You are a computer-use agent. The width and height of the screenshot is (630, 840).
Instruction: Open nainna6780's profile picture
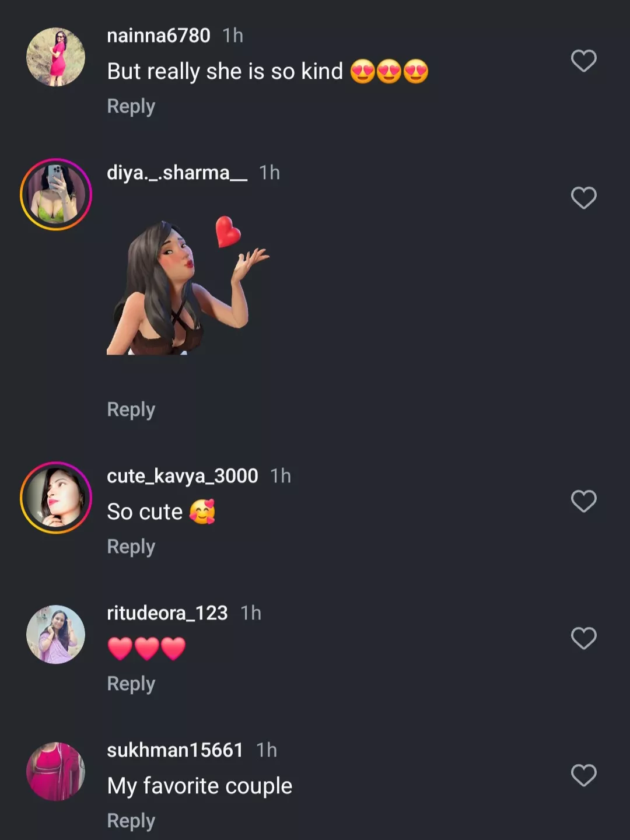(56, 57)
